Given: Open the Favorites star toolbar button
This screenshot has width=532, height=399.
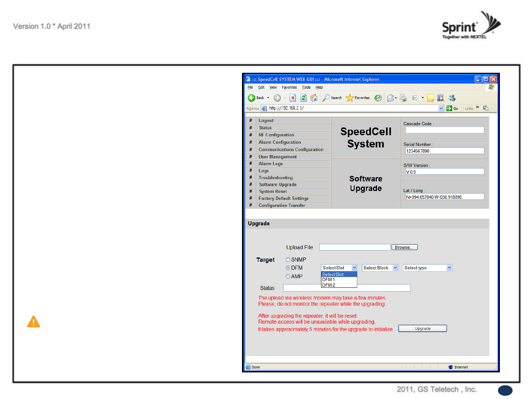Looking at the screenshot, I should coord(358,98).
